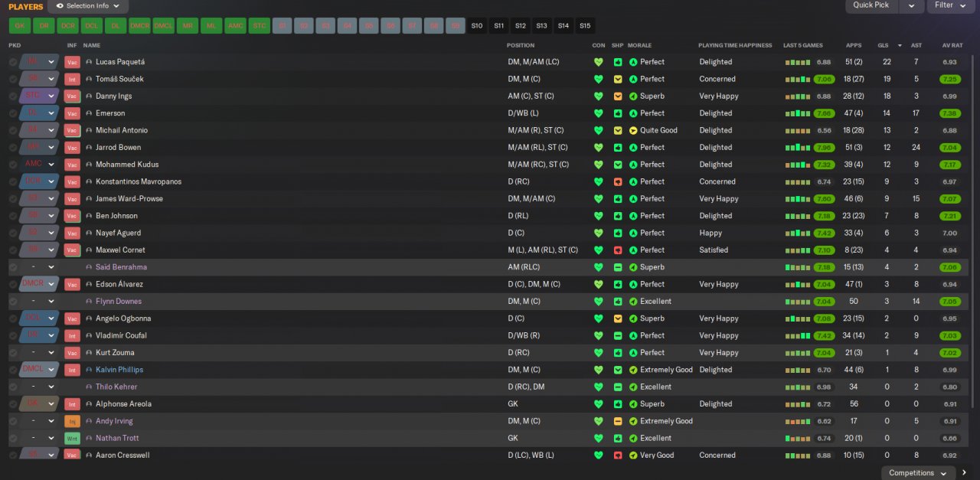This screenshot has width=980, height=480.
Task: Click the sharpness icon in Andy Irving row
Action: [x=618, y=421]
